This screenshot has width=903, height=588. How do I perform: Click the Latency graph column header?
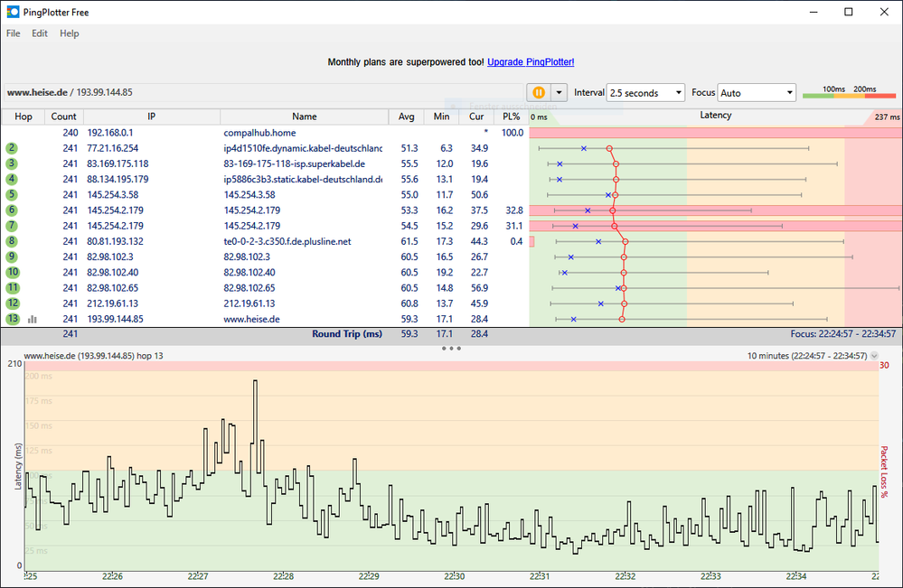click(x=716, y=116)
